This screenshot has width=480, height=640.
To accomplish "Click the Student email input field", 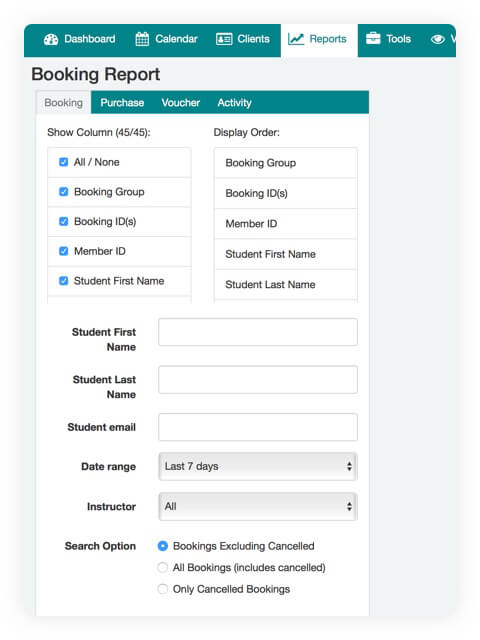I will [258, 427].
